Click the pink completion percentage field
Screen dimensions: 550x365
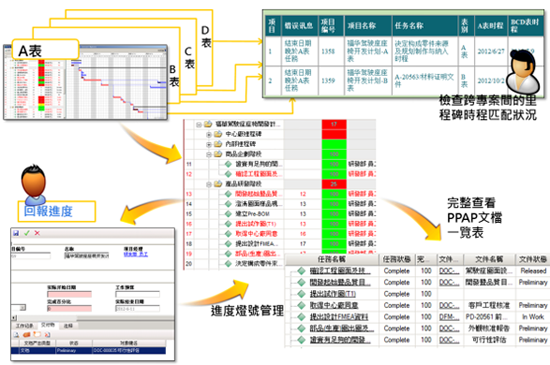[69, 309]
